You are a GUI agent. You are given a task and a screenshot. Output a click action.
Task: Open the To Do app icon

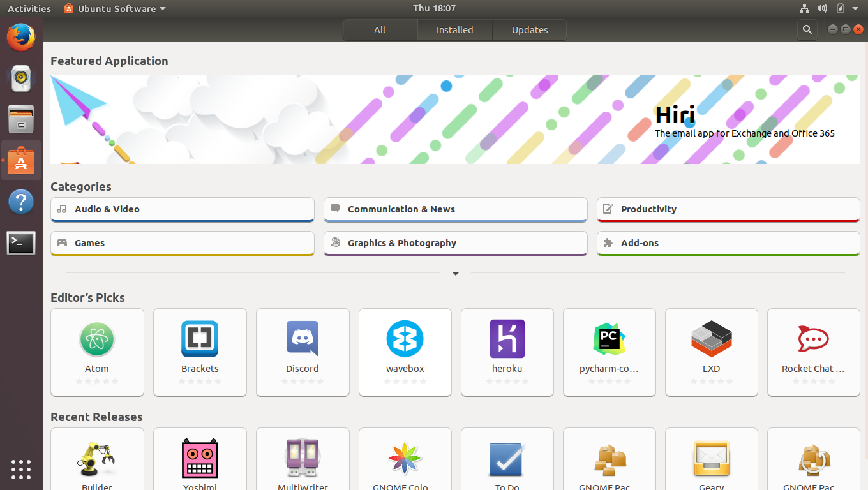point(507,459)
